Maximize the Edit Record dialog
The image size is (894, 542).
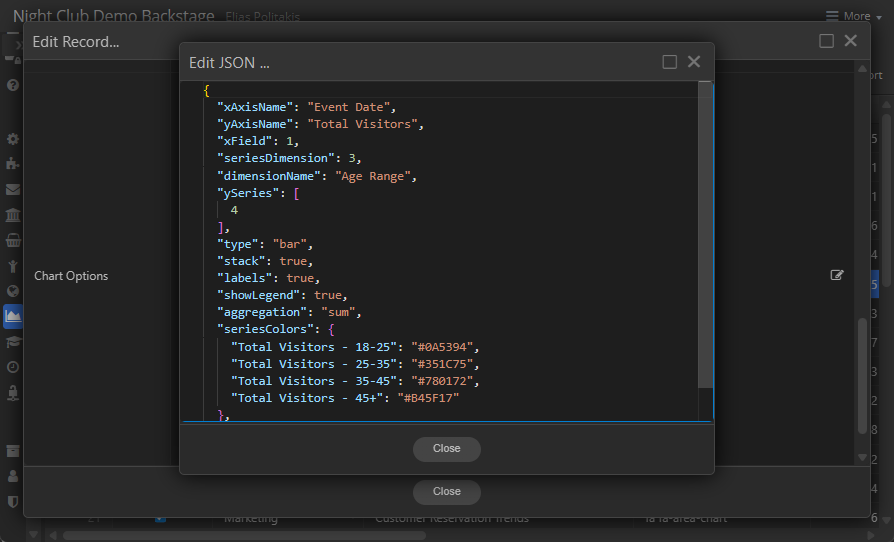click(x=826, y=41)
